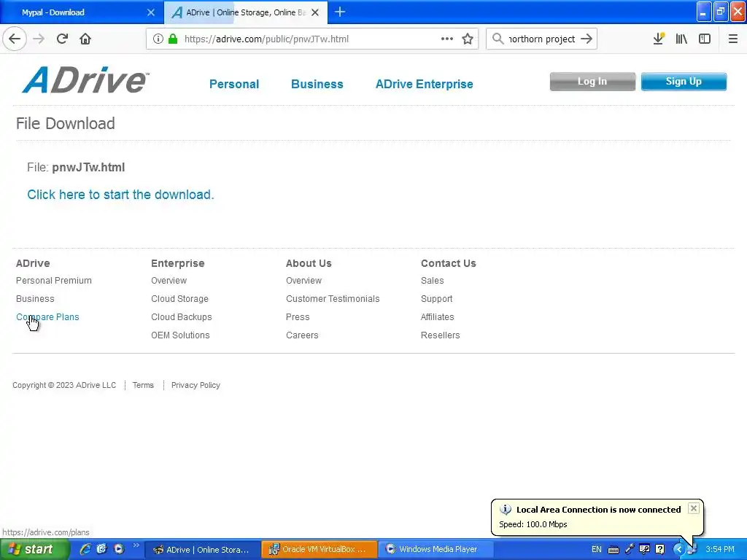Select ADrive Online Storage taskbar button
747x560 pixels.
click(202, 550)
